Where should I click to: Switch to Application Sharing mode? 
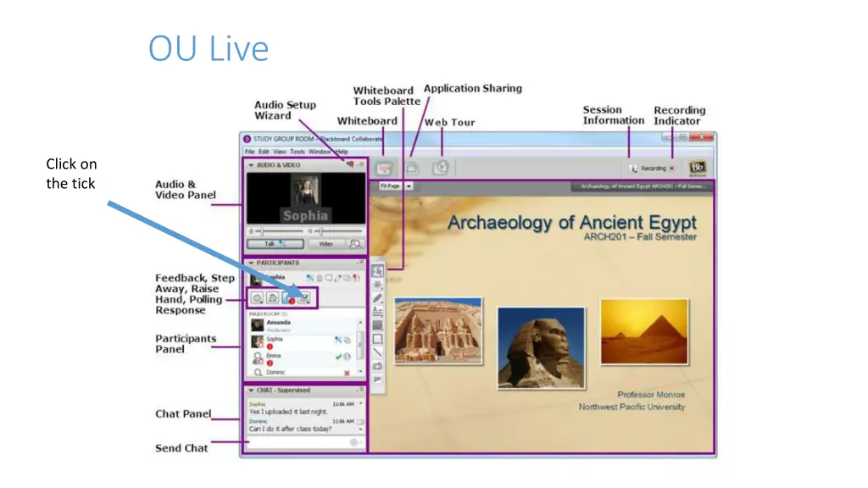point(411,168)
